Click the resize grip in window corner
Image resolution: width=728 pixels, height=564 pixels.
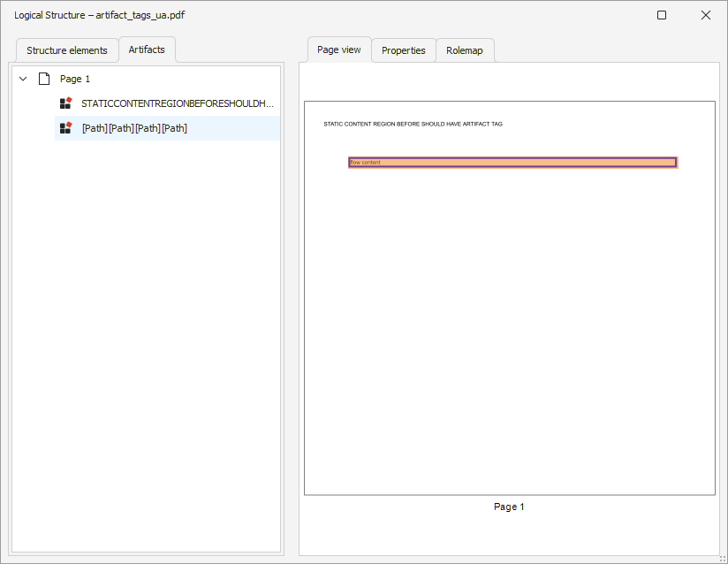point(721,557)
